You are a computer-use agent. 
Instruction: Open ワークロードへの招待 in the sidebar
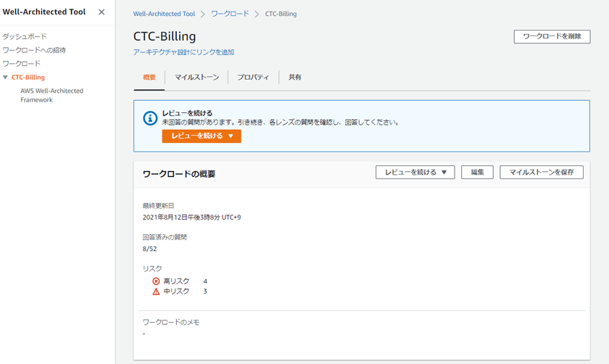[x=34, y=50]
